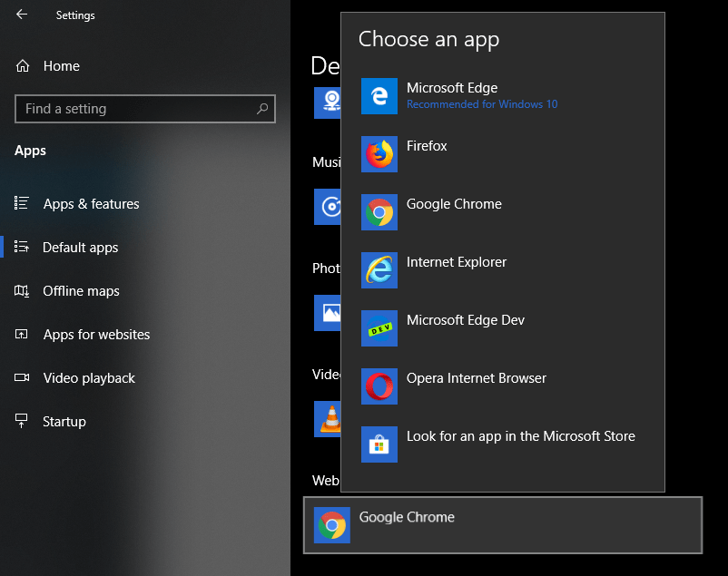Click the Photos default app icon

tap(328, 313)
